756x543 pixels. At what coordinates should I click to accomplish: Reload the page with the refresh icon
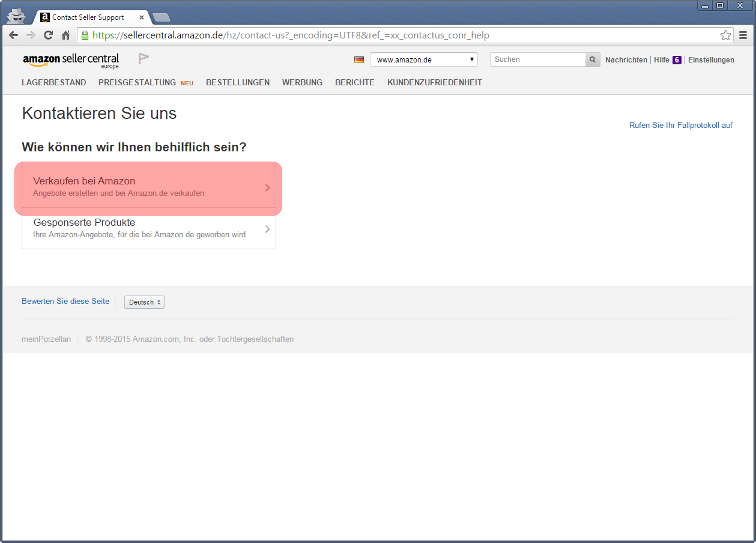49,35
